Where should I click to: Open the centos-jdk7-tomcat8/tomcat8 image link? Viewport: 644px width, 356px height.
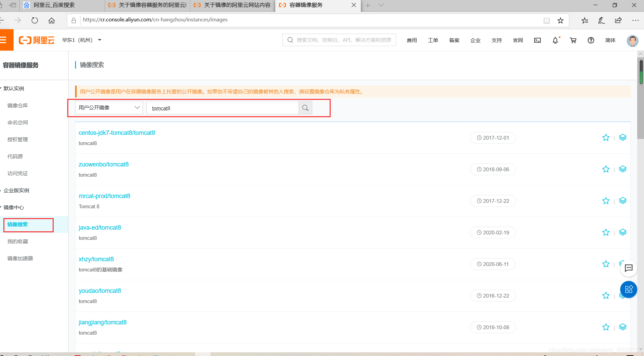(117, 133)
